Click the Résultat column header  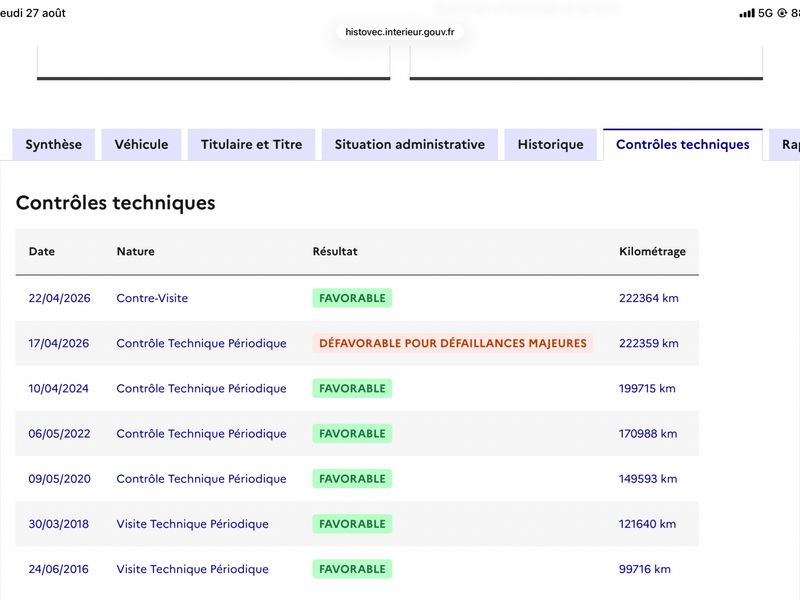(x=335, y=251)
